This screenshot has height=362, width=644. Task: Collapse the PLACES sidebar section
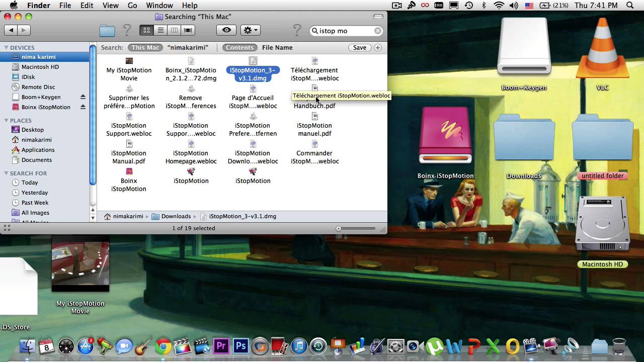click(6, 121)
